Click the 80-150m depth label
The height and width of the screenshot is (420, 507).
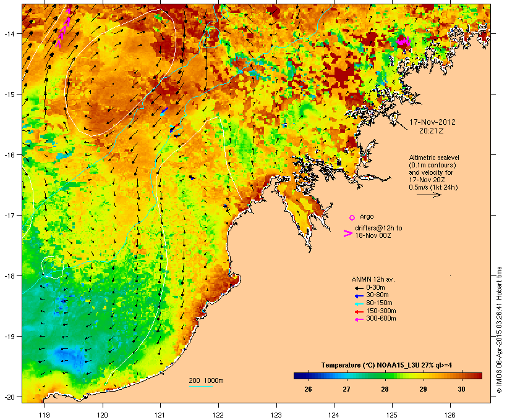379,303
